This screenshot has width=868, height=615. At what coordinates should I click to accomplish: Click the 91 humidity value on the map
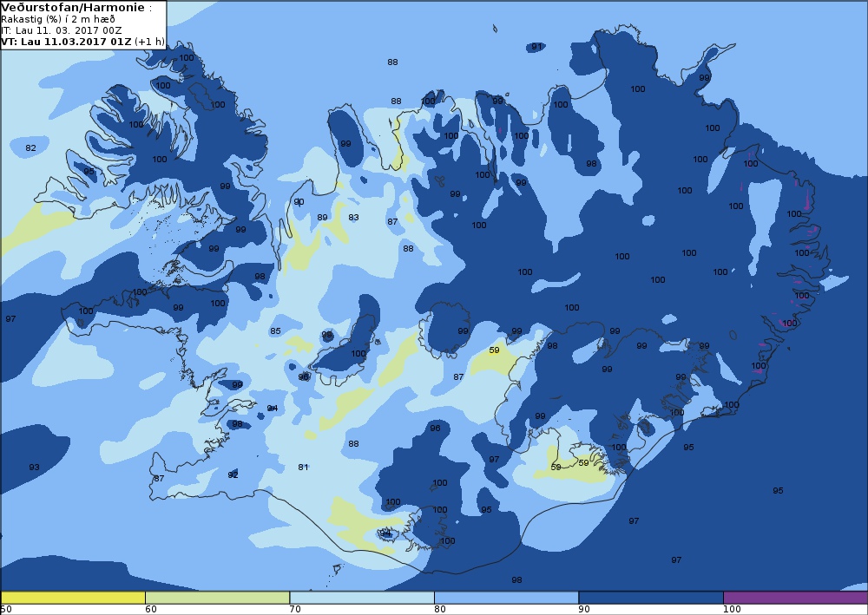tap(536, 47)
